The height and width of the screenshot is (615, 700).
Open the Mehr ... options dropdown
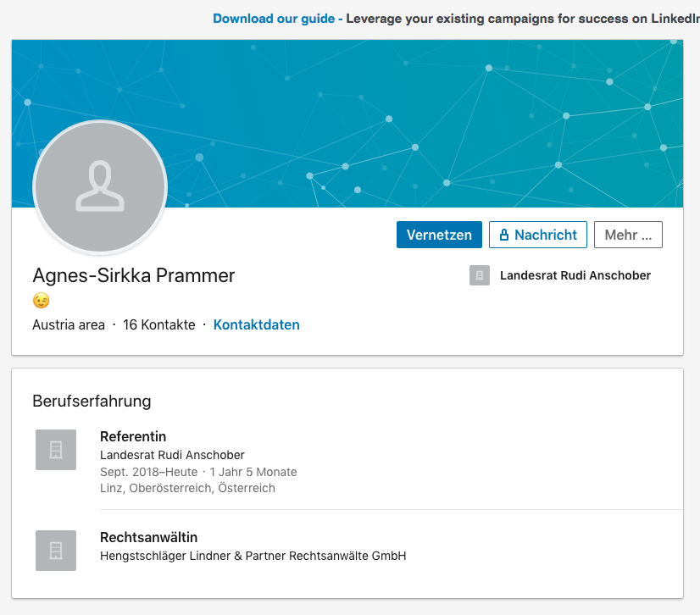(x=628, y=235)
